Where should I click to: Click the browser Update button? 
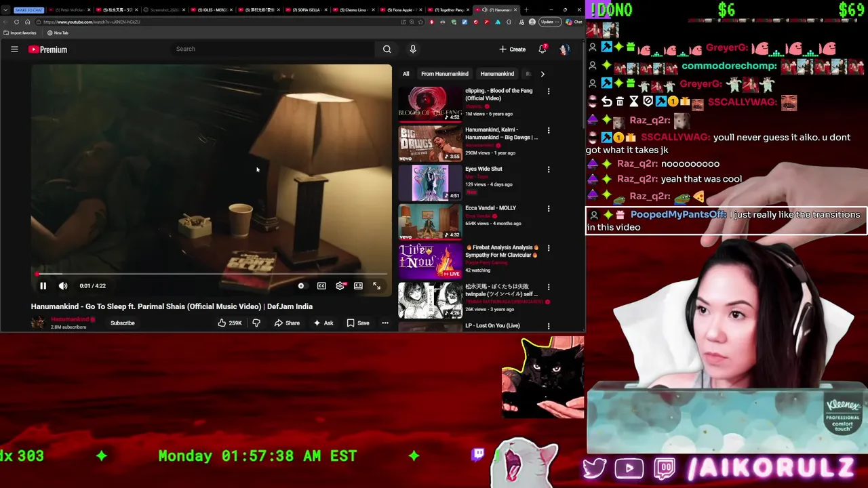550,22
